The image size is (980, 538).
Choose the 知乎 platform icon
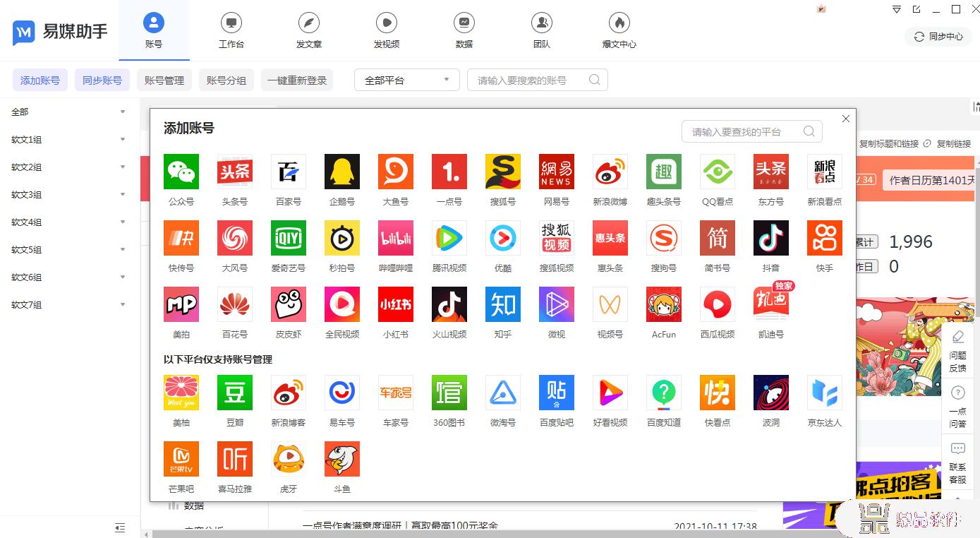click(x=503, y=304)
